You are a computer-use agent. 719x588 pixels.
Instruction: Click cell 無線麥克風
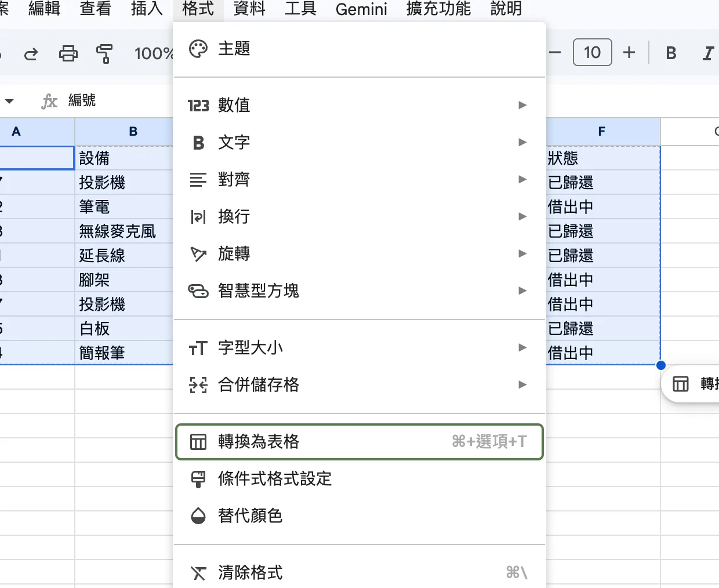pyautogui.click(x=124, y=231)
